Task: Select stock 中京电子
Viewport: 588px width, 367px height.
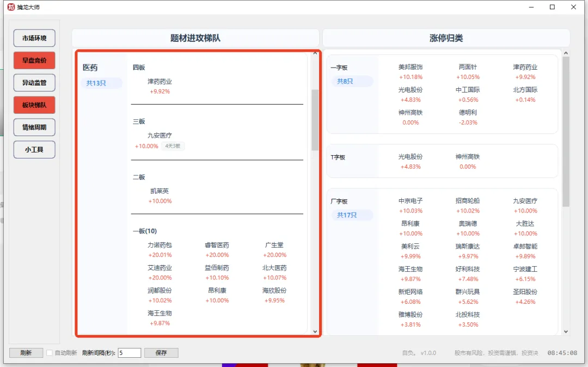Action: click(x=411, y=200)
